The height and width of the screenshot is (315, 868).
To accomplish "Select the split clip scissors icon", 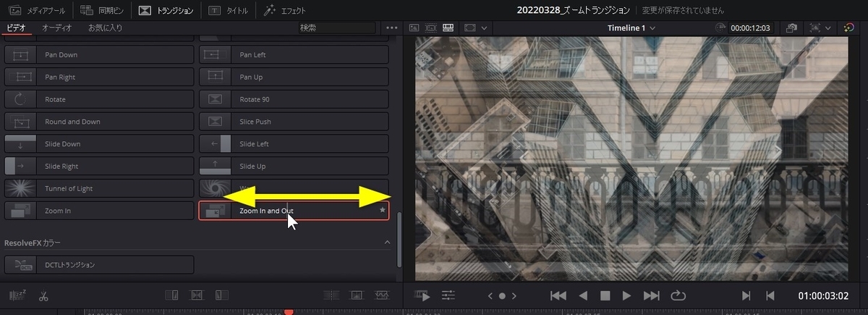I will 43,295.
